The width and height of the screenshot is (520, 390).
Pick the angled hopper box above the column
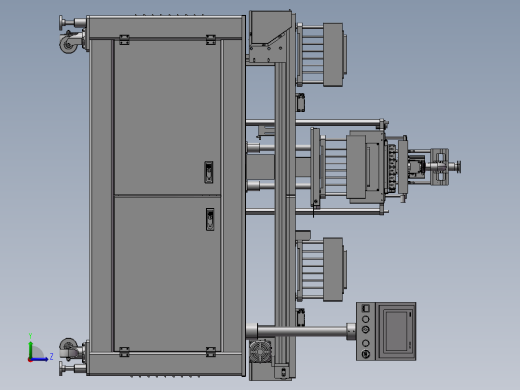point(271,28)
